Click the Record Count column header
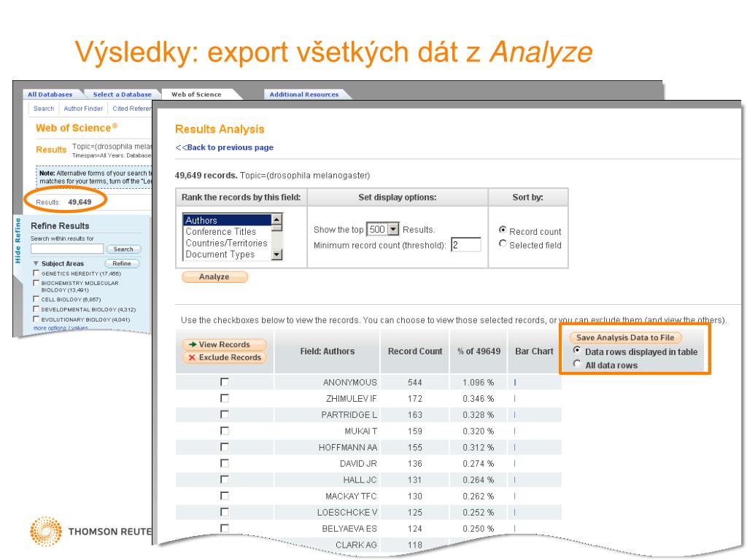The height and width of the screenshot is (560, 747). [415, 351]
